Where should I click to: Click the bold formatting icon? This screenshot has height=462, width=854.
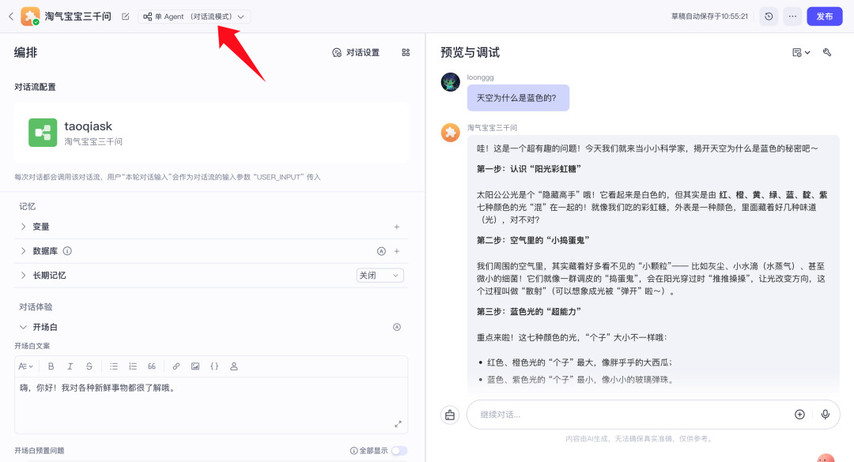pos(51,367)
